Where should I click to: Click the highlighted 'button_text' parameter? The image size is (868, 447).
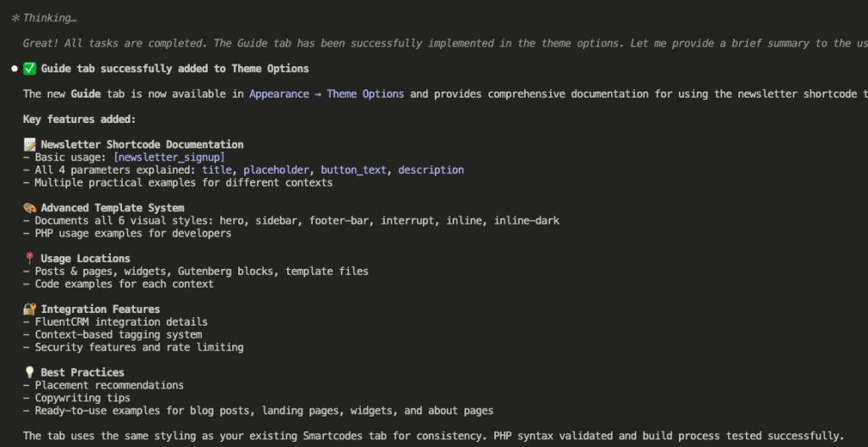point(353,170)
